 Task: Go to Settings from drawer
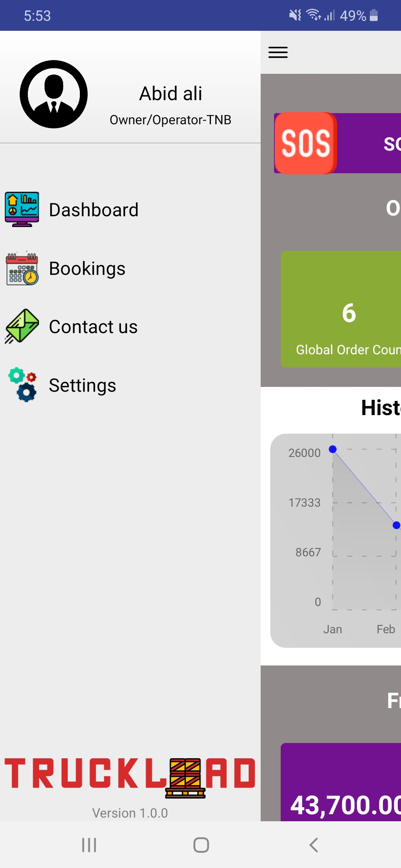[82, 385]
